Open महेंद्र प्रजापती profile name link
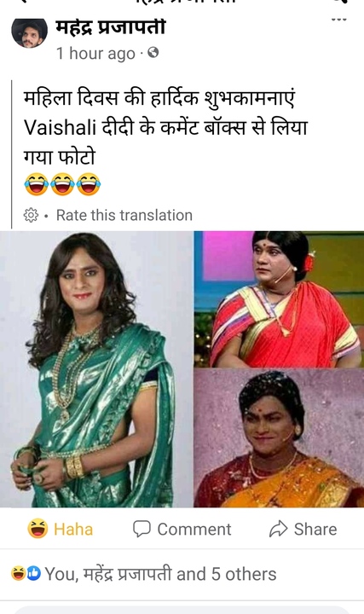Viewport: 364px width, 614px height. coord(110,27)
